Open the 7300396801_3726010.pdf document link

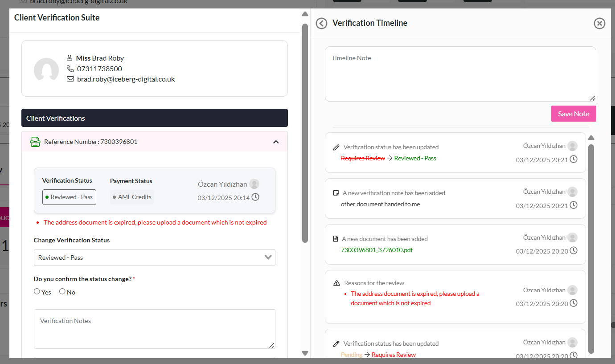pyautogui.click(x=377, y=250)
